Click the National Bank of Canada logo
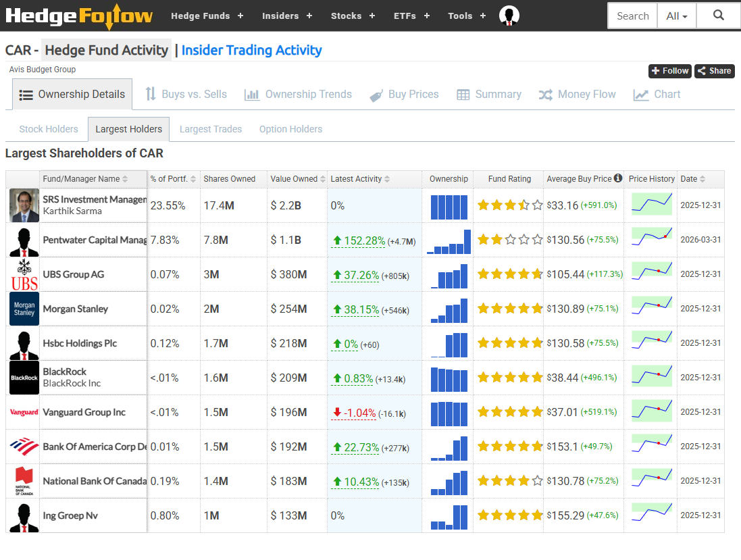Screen dimensions: 741x560 pos(24,481)
